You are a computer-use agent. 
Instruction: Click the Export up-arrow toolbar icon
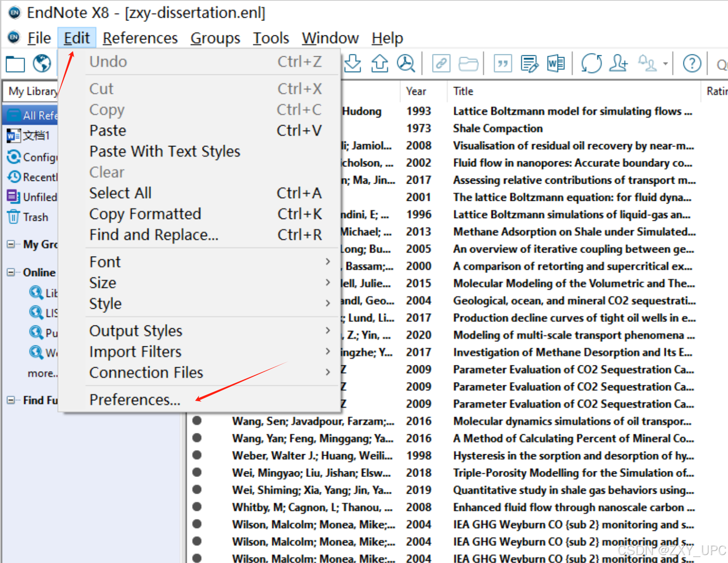point(380,63)
